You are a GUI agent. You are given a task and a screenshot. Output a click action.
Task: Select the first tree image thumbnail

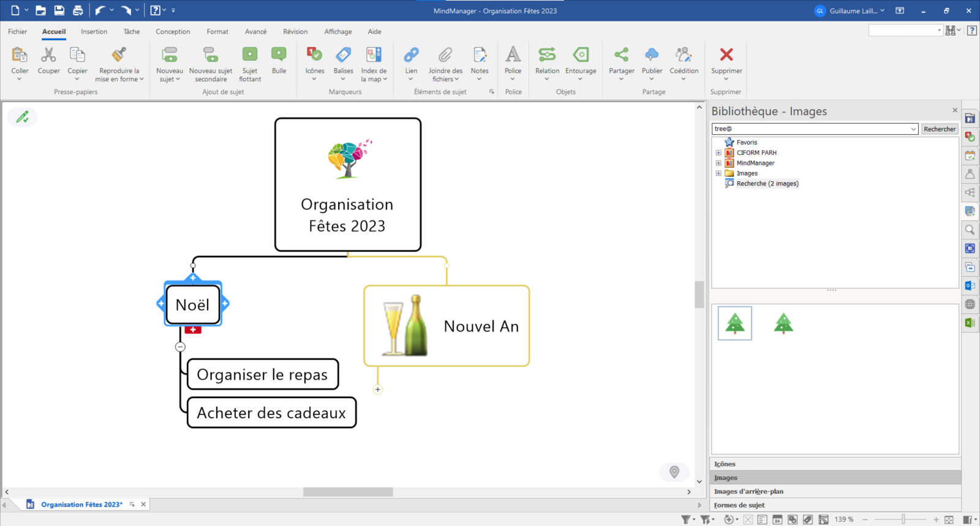click(x=734, y=323)
